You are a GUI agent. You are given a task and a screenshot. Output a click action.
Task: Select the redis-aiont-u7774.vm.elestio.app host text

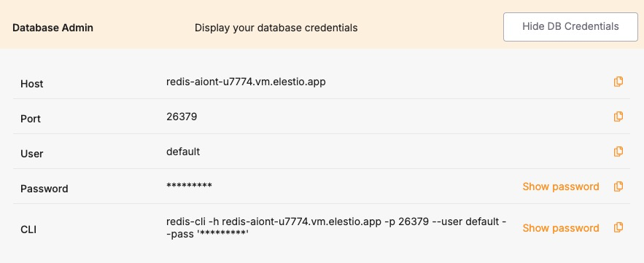tap(246, 82)
